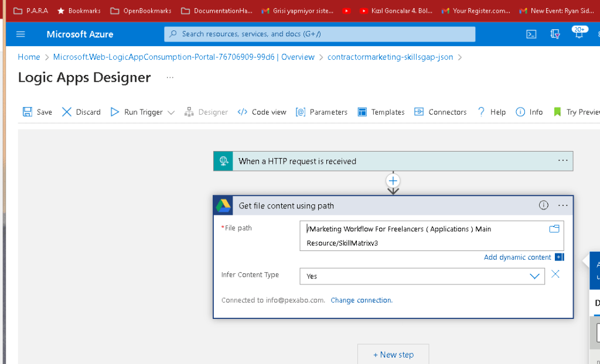Viewport: 600px width, 364px height.
Task: Open the Bookmarks star folder
Action: 79,11
